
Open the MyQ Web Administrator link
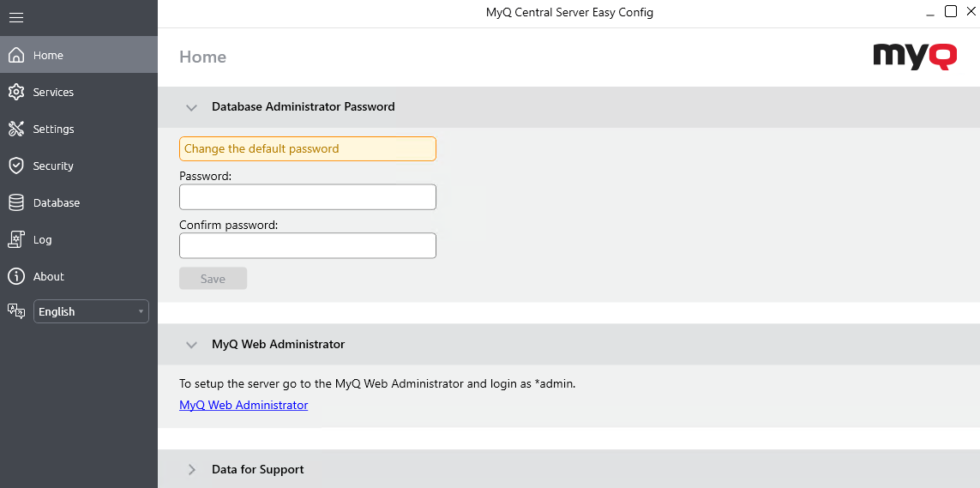[x=243, y=405]
